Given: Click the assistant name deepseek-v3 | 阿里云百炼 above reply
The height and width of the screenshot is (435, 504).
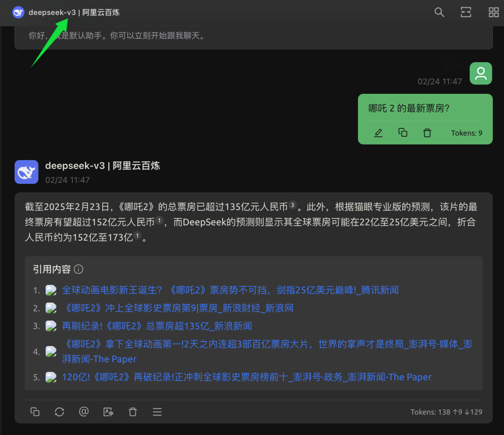Looking at the screenshot, I should [103, 166].
